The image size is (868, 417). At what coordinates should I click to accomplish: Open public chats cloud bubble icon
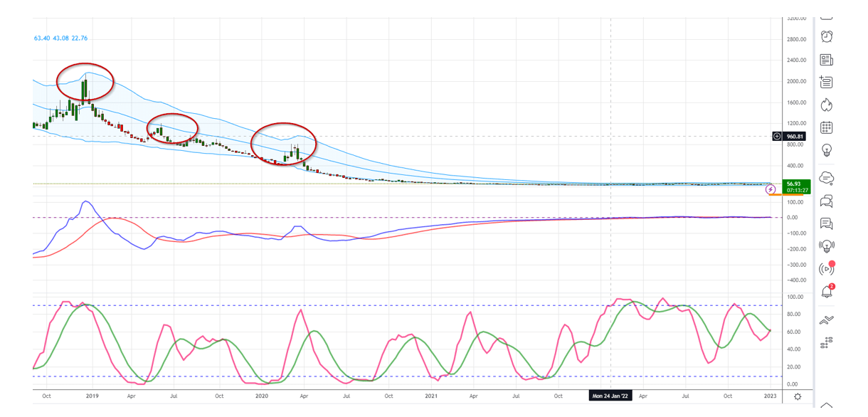[826, 177]
